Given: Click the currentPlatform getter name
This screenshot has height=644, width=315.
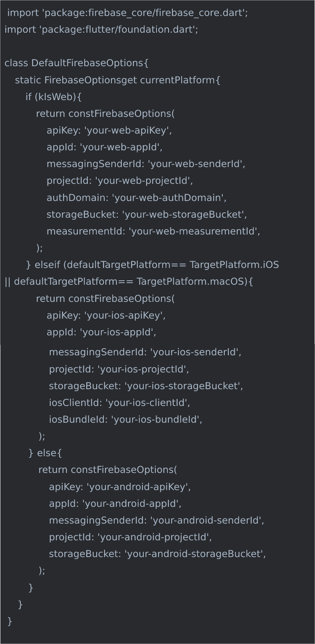Looking at the screenshot, I should click(x=177, y=80).
